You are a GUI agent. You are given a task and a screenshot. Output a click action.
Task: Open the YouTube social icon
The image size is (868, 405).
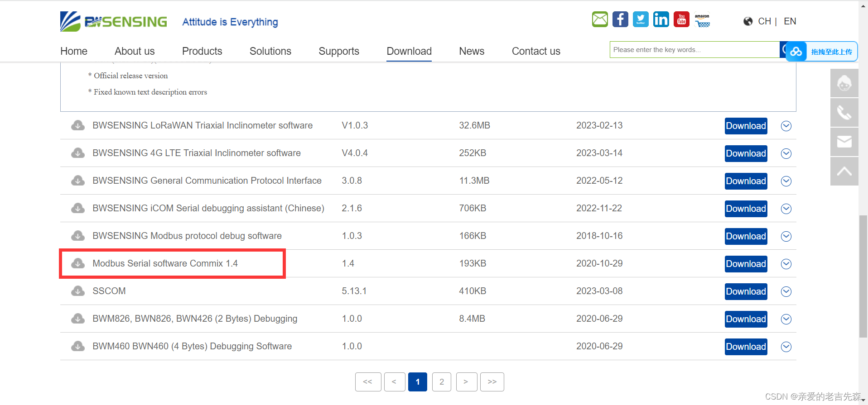tap(681, 19)
